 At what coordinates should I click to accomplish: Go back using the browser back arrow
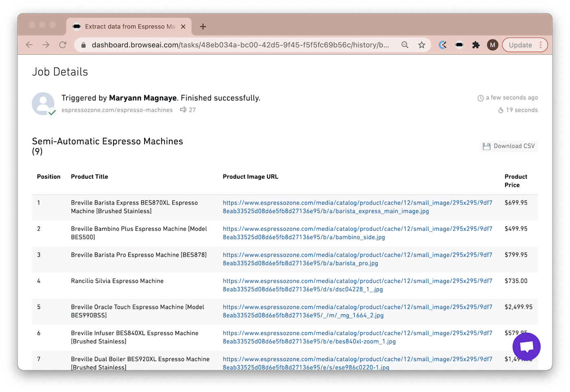(x=29, y=45)
